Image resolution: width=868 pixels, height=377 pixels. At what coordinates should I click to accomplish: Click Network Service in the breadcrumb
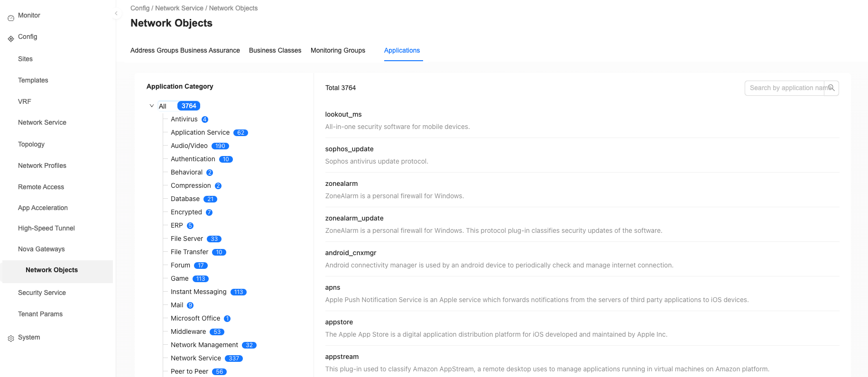click(179, 8)
